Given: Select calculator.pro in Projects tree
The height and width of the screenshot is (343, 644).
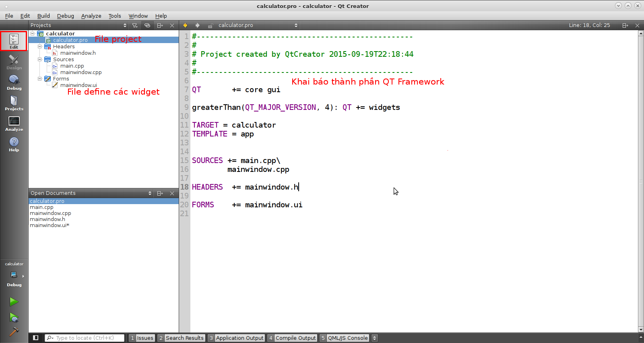Looking at the screenshot, I should [70, 40].
